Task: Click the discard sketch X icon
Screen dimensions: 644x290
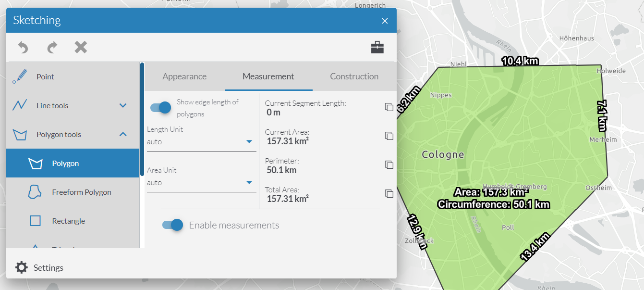Action: (81, 47)
